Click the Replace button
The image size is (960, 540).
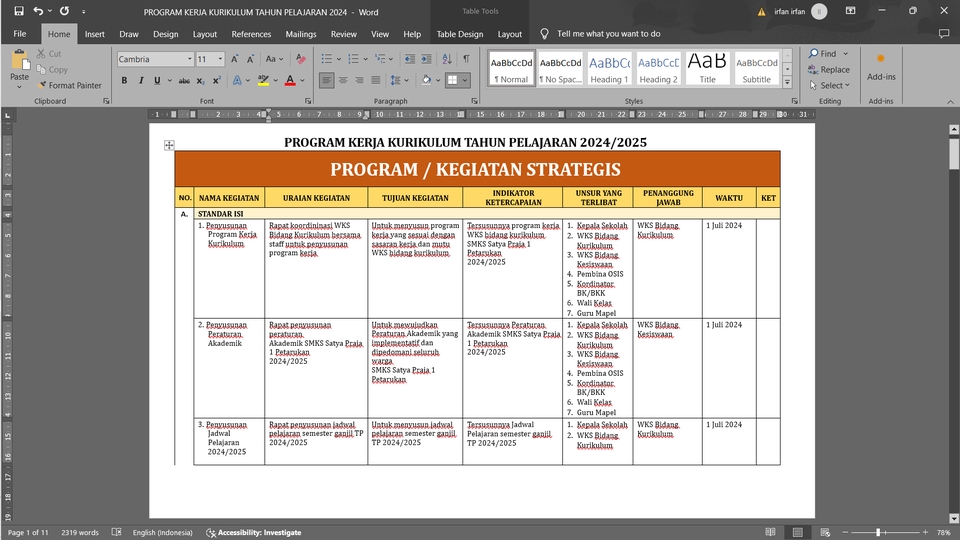(x=829, y=70)
